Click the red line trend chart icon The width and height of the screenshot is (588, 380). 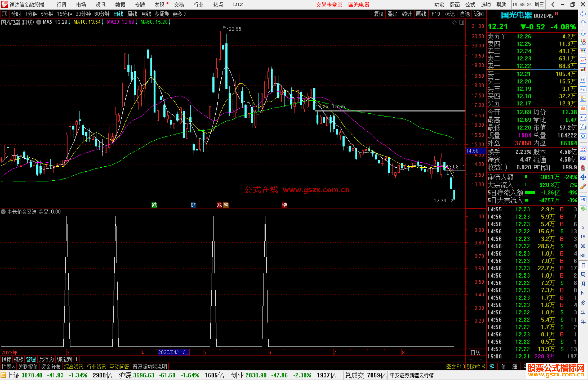583,60
